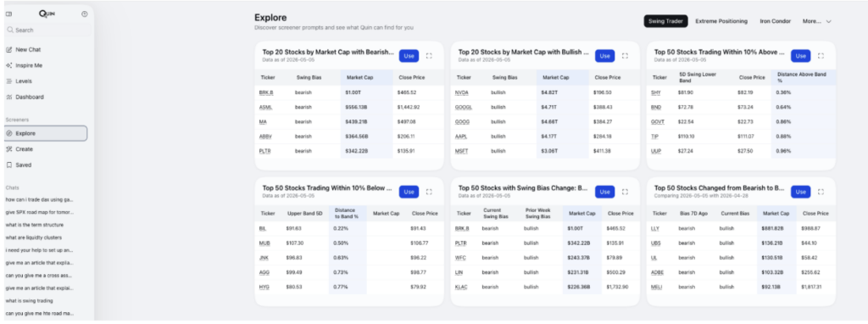Click the GOOGL ticker
This screenshot has height=324, width=868.
[x=464, y=107]
